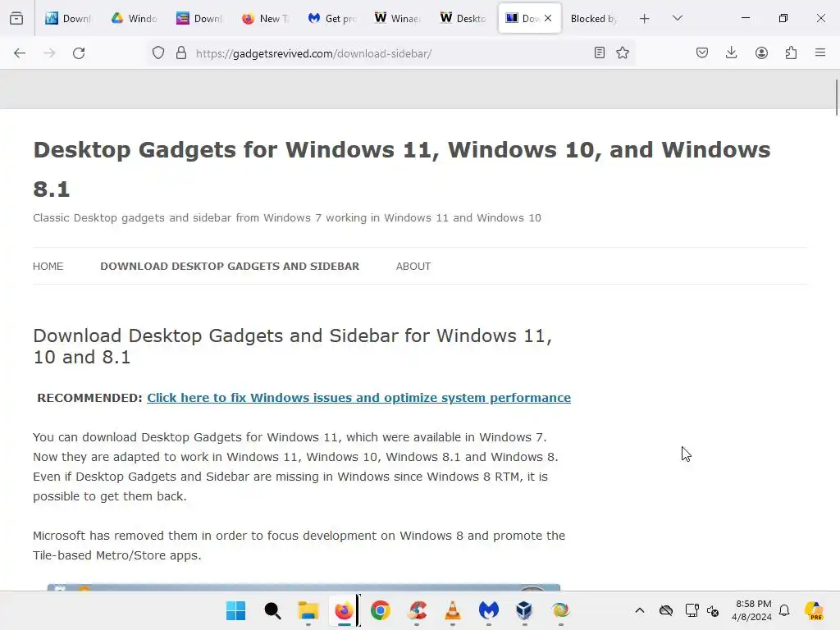Open Firefox application menu
Image resolution: width=840 pixels, height=630 pixels.
click(x=820, y=52)
